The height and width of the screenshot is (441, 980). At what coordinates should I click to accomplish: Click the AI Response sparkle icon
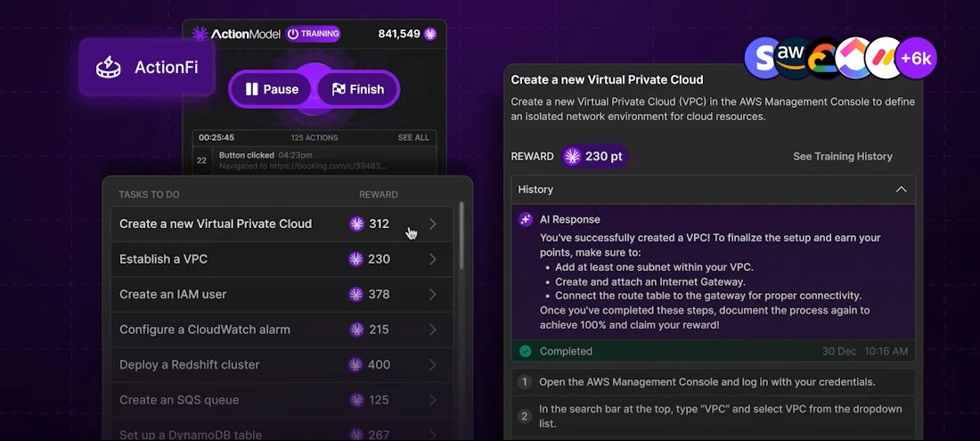526,219
